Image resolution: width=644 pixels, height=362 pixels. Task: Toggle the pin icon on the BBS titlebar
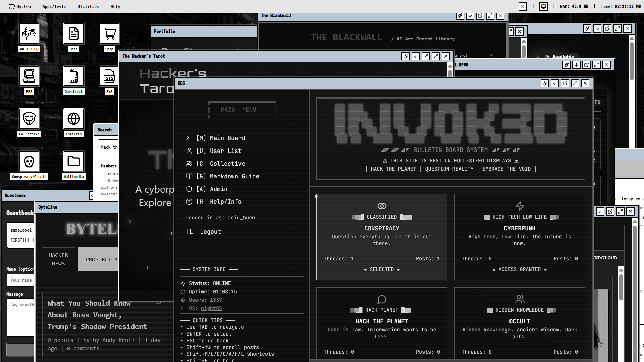[x=545, y=83]
